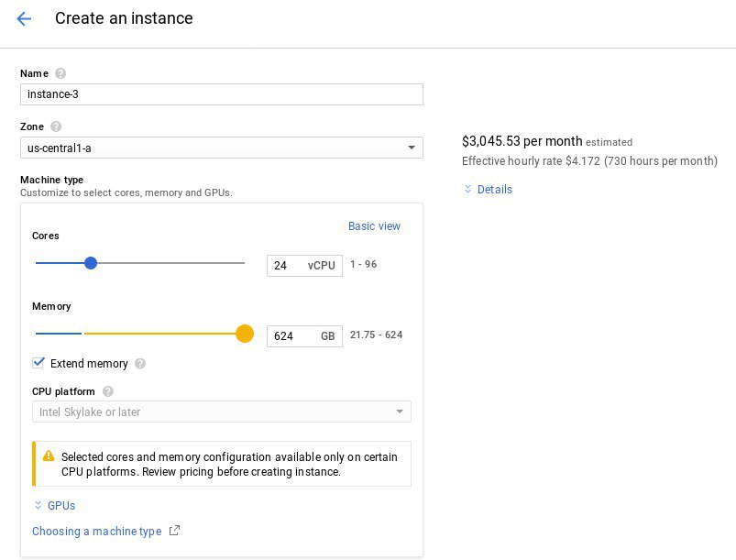Click the yellow warning triangle icon
The height and width of the screenshot is (560, 736).
(x=49, y=456)
